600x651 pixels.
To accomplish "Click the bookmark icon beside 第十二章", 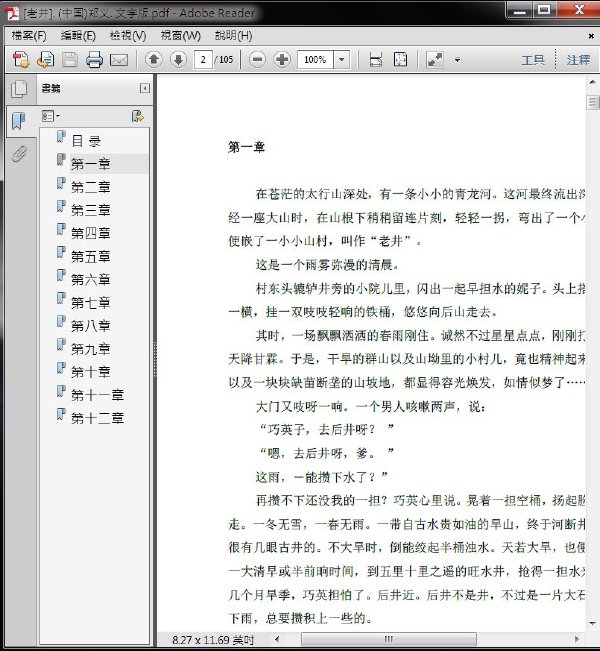I will (61, 414).
